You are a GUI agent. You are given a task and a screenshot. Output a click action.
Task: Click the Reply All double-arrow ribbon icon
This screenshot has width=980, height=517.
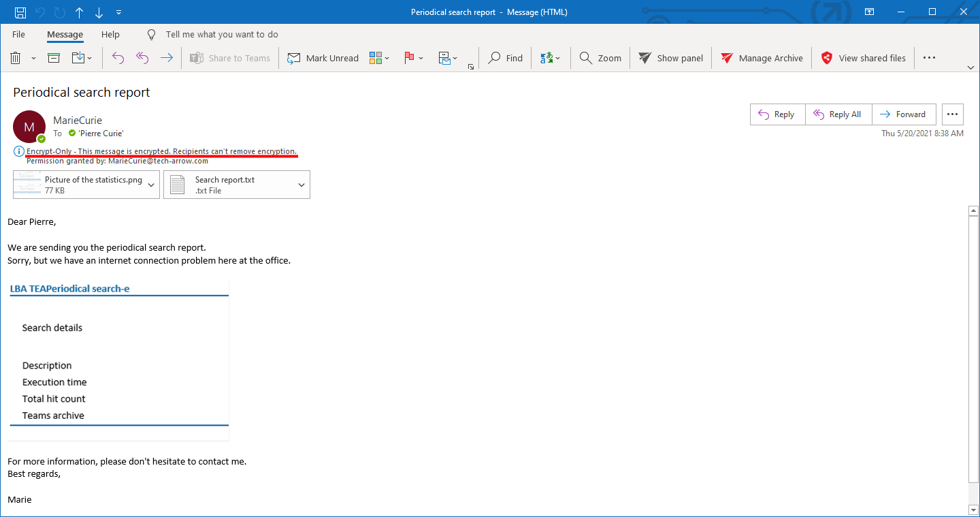[x=142, y=58]
